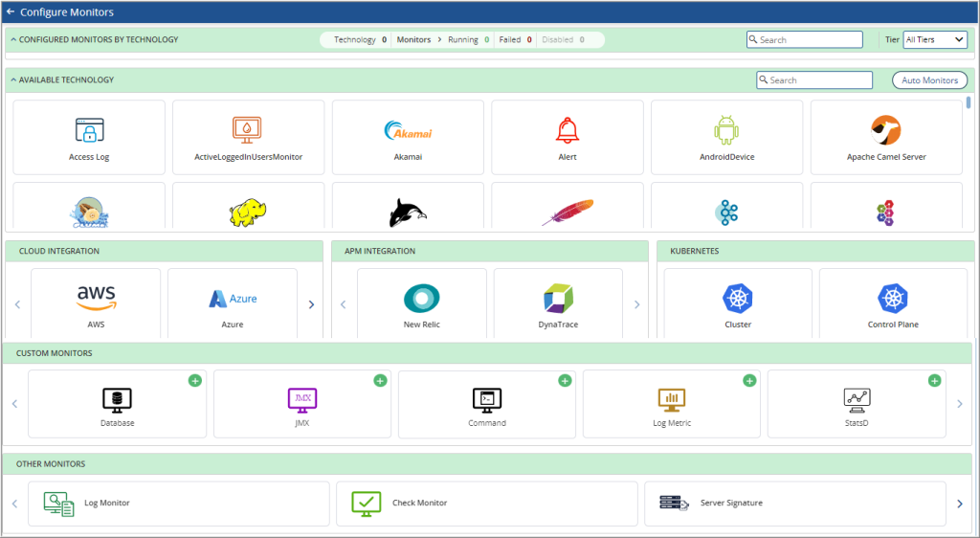This screenshot has width=980, height=538.
Task: Select the Command custom monitor icon
Action: (487, 400)
